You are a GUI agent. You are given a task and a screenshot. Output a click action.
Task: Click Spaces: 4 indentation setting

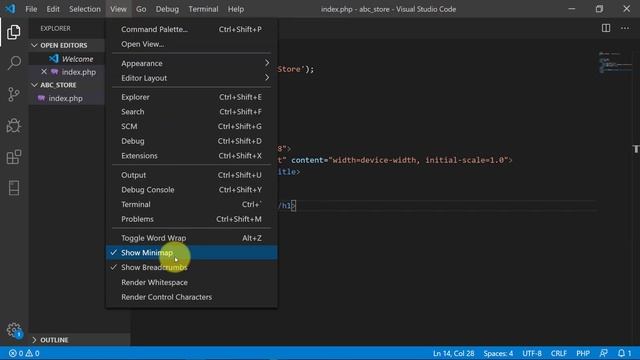[498, 353]
